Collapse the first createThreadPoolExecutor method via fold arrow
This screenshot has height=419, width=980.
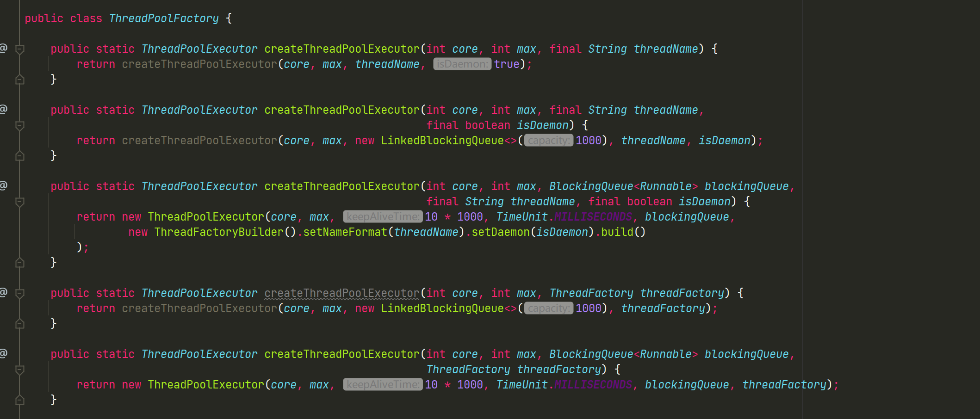[19, 49]
